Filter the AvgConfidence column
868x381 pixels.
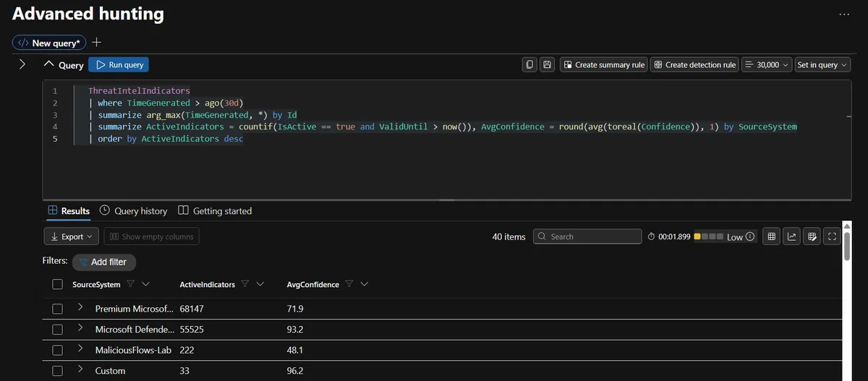(349, 284)
